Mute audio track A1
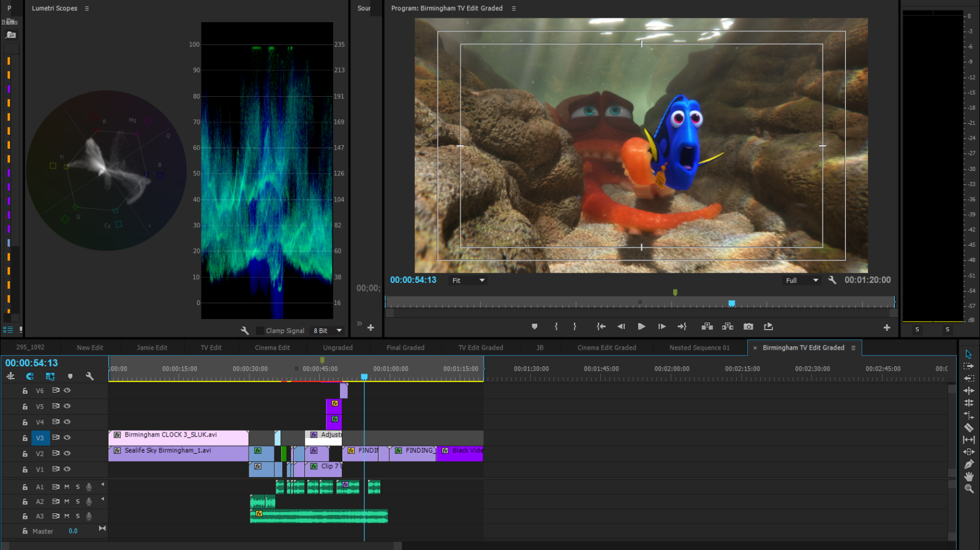This screenshot has height=550, width=980. tap(67, 487)
